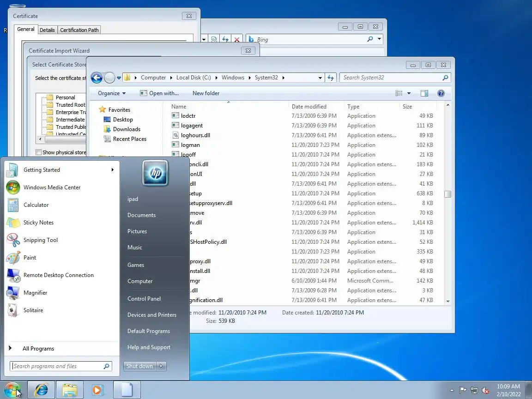Viewport: 532px width, 399px height.
Task: Toggle the preview pane icon
Action: 424,93
